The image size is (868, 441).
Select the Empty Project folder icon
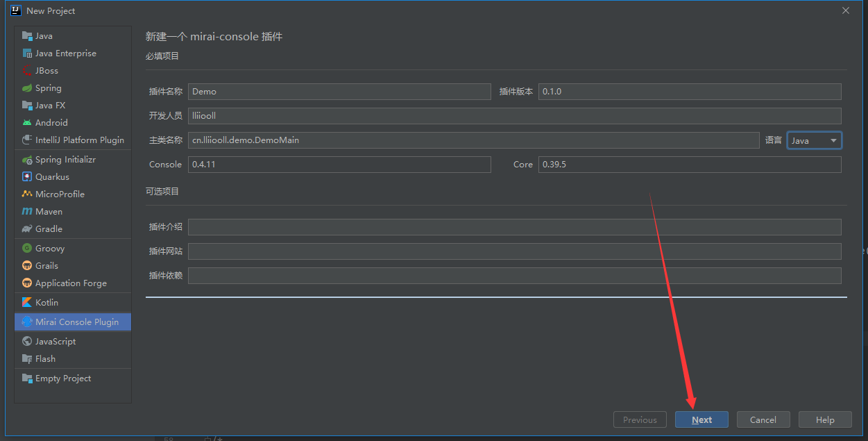coord(27,378)
